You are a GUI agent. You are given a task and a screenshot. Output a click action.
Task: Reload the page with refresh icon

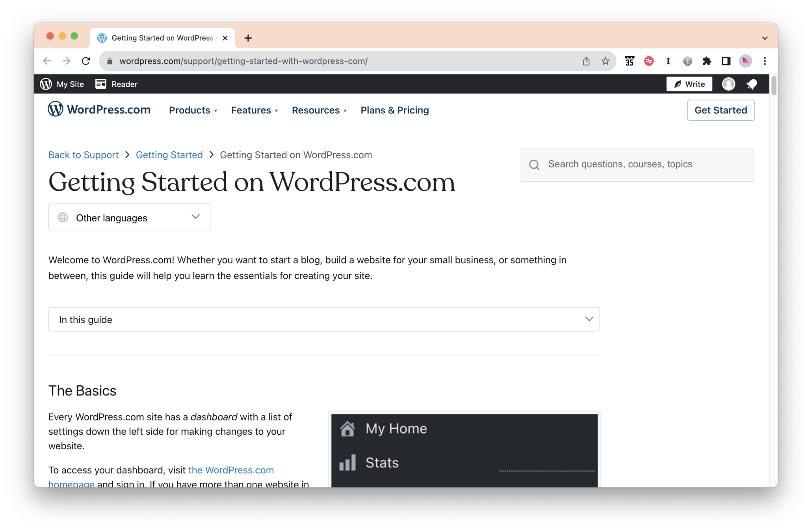pyautogui.click(x=86, y=61)
